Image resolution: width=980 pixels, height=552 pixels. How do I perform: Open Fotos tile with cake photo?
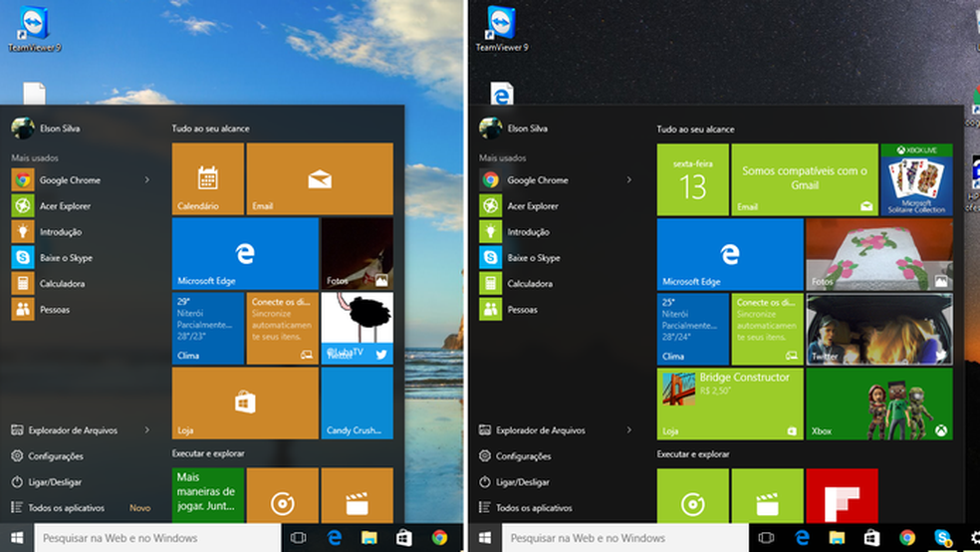[879, 254]
